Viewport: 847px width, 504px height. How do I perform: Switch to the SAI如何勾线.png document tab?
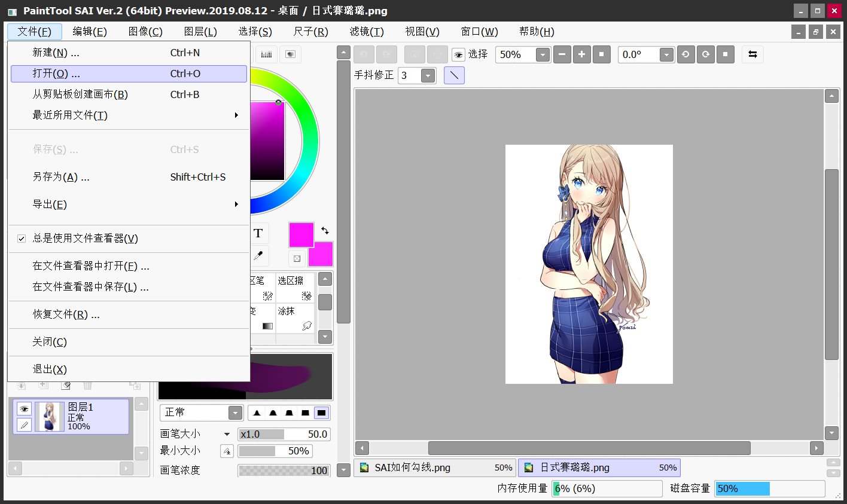pyautogui.click(x=435, y=468)
